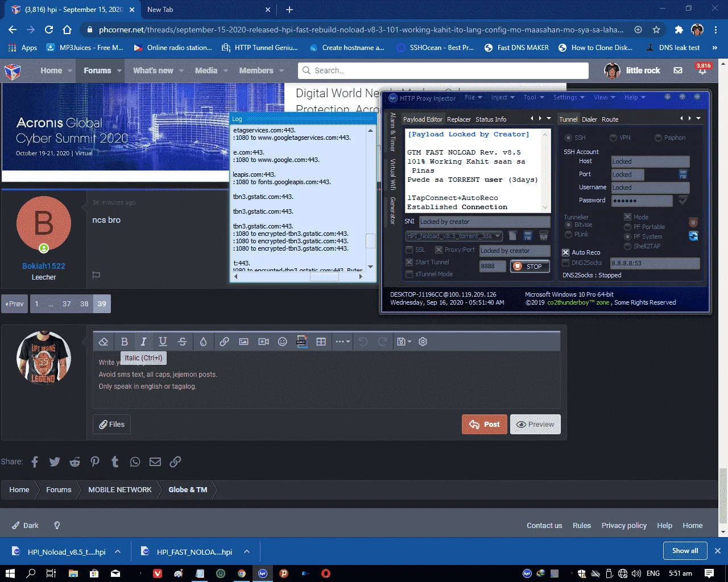728x582 pixels.
Task: Open the forum inbox envelope icon
Action: pos(678,70)
